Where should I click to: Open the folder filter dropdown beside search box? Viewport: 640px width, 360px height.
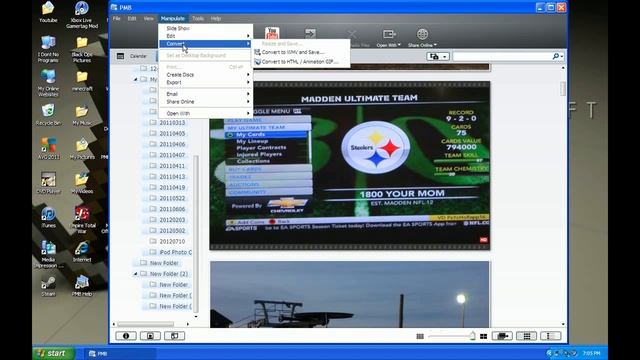(x=438, y=56)
